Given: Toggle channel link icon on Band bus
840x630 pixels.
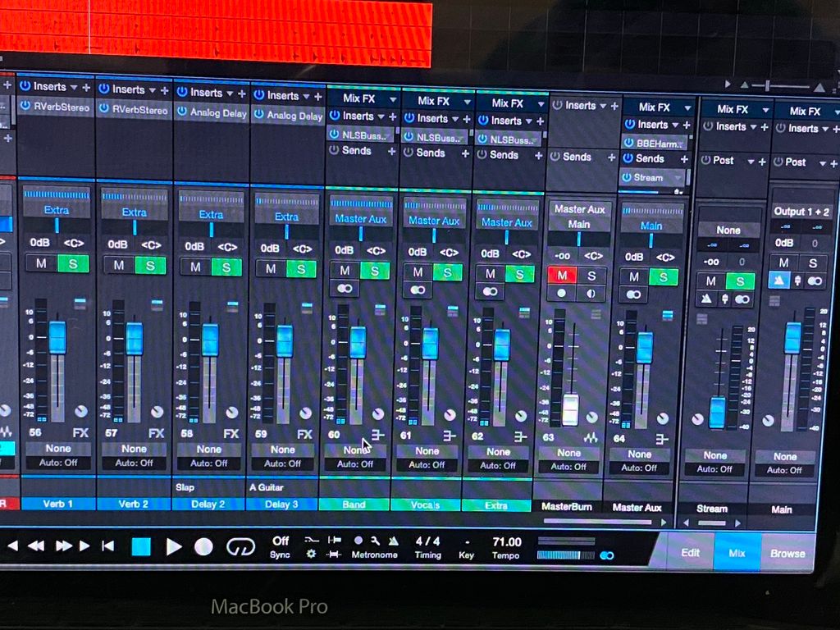Looking at the screenshot, I should pos(344,289).
